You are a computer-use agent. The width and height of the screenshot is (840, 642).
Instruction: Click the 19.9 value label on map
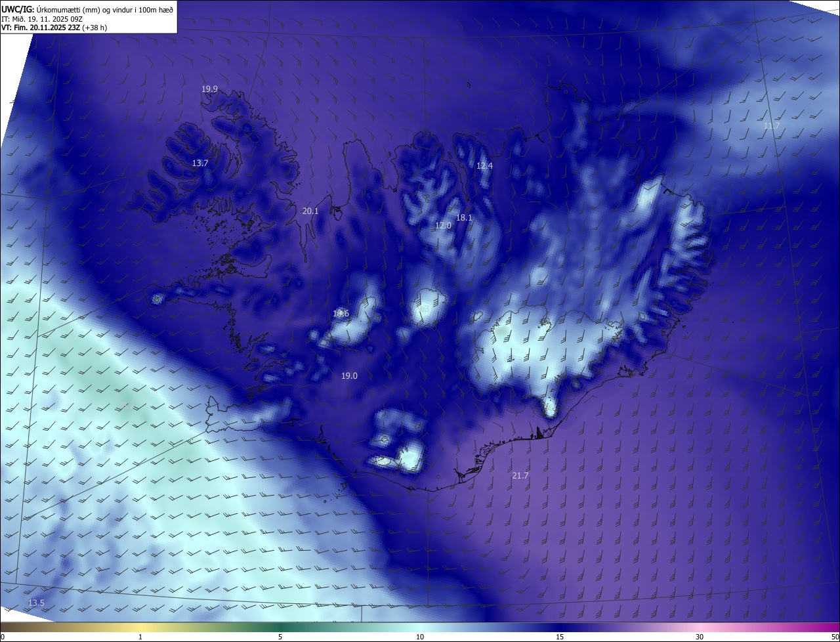click(210, 89)
